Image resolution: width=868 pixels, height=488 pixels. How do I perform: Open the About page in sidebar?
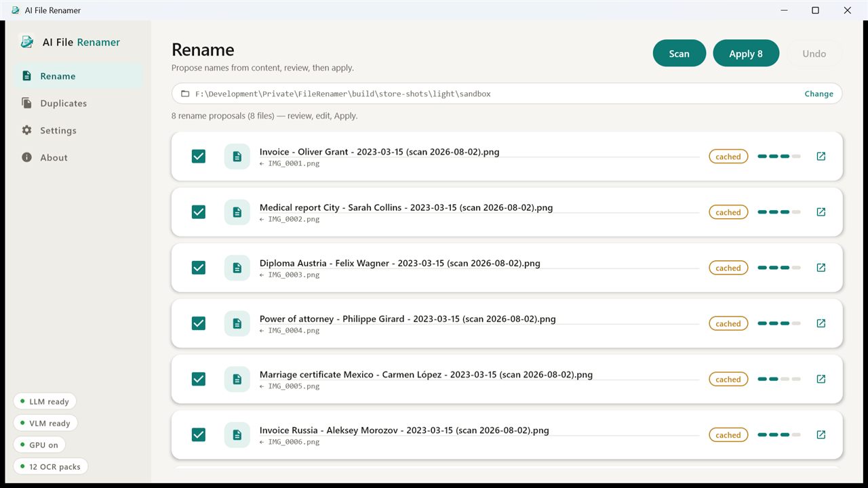[78, 157]
